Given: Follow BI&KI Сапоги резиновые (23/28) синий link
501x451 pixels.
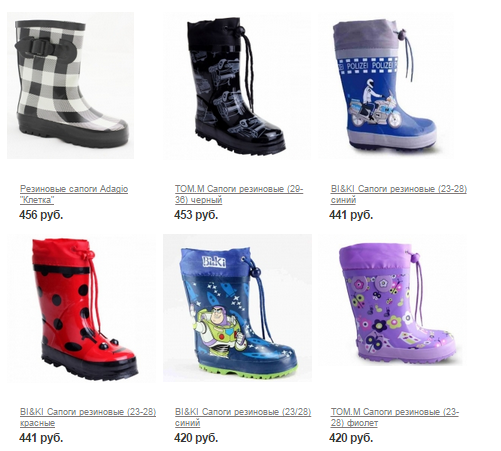Looking at the screenshot, I should [x=243, y=417].
